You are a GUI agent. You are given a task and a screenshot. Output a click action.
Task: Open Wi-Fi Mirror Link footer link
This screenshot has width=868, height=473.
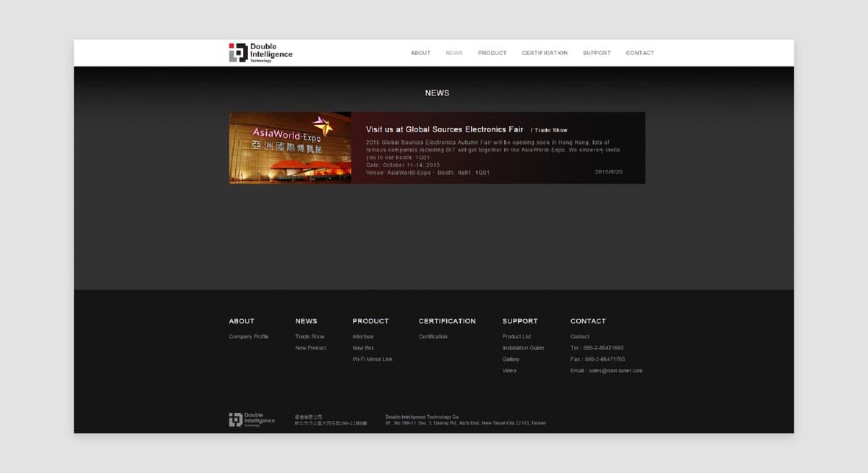(x=373, y=359)
